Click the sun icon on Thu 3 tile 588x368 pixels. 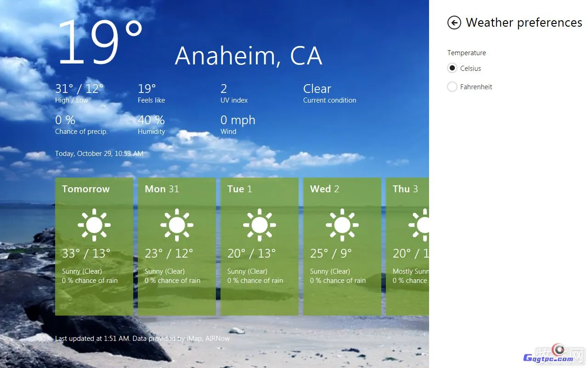(420, 225)
